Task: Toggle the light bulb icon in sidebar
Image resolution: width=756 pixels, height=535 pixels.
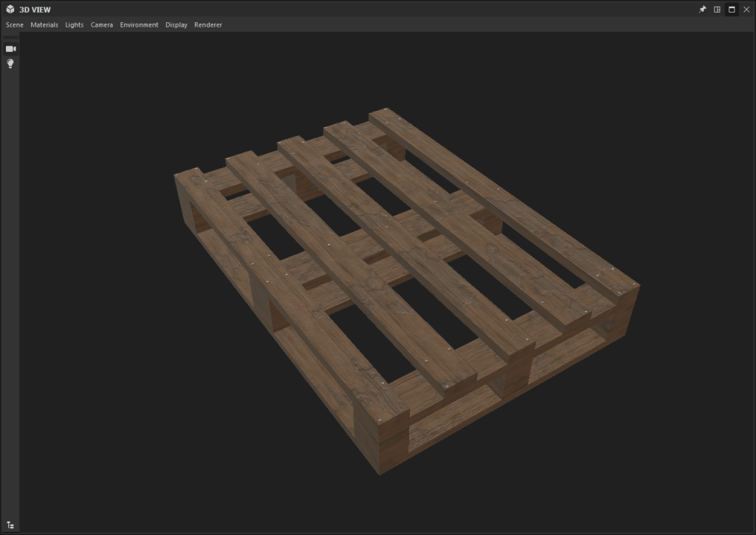Action: point(10,64)
